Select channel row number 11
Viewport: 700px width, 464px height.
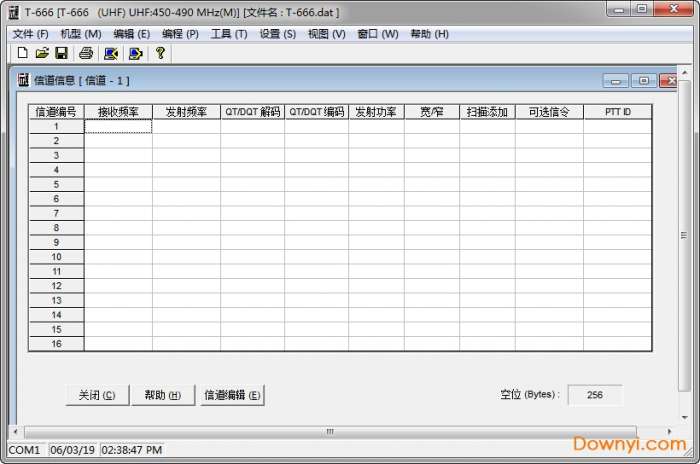[x=56, y=271]
